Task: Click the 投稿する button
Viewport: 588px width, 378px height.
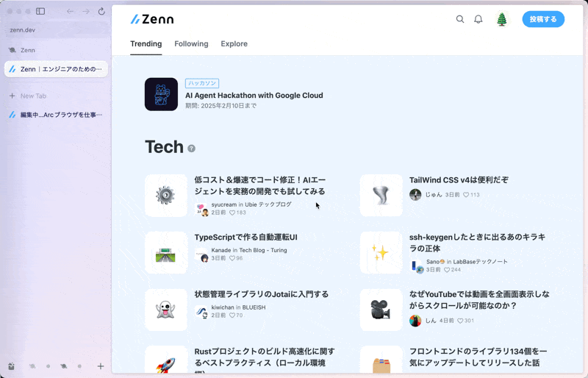Action: [x=543, y=19]
